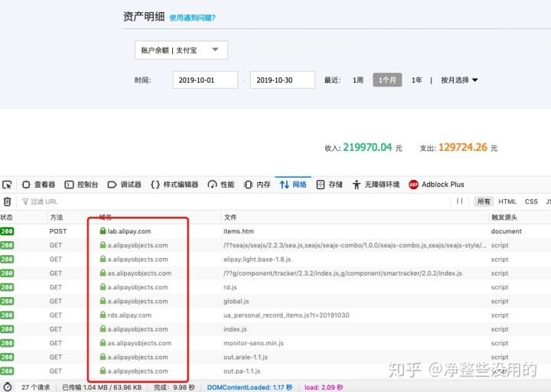Open the 样式编辑器 style editor tab

tap(174, 185)
